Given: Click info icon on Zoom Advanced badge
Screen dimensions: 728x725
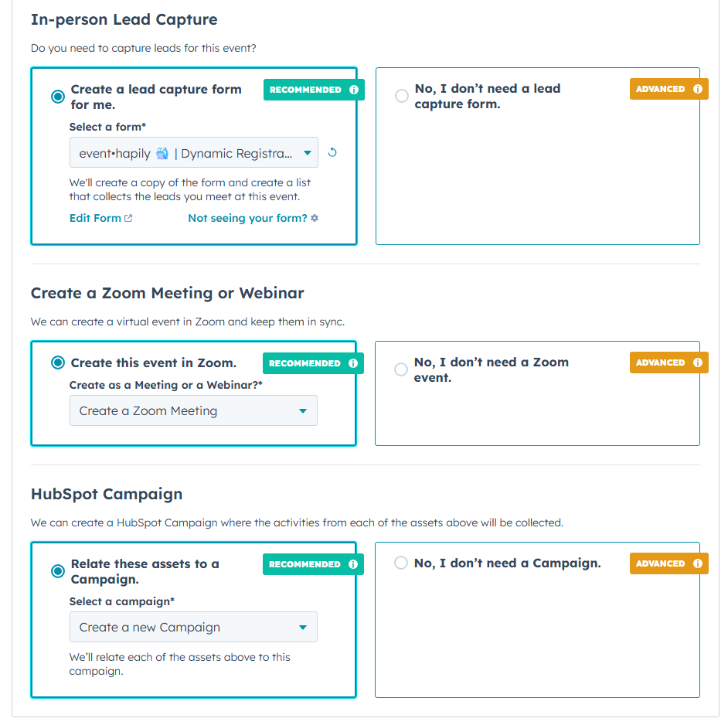Looking at the screenshot, I should pyautogui.click(x=698, y=362).
